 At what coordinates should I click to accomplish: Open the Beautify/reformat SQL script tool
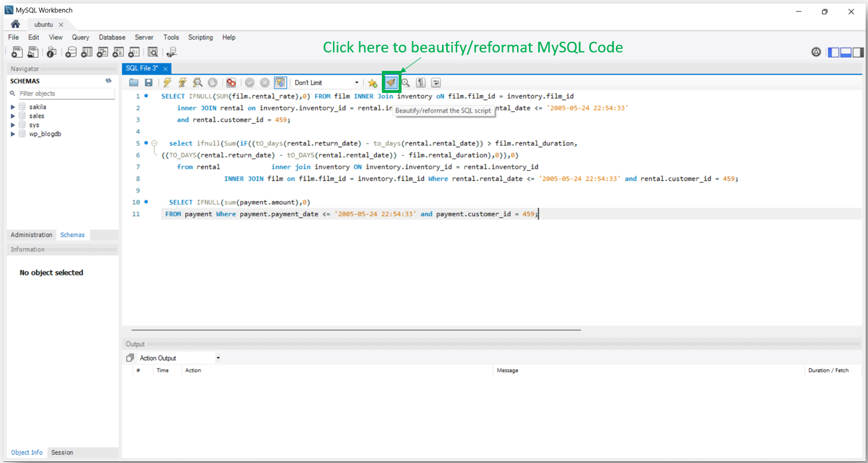click(390, 82)
